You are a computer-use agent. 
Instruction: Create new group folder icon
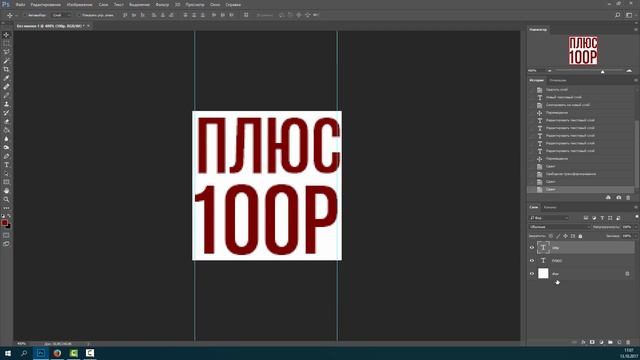click(610, 342)
